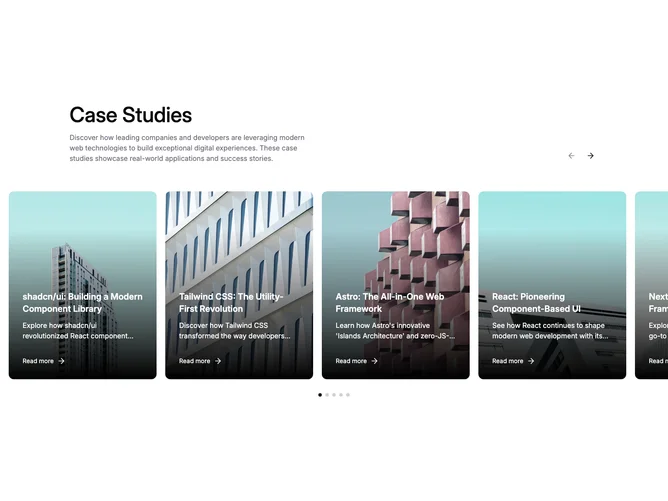Open 'shadcn/ui: Building a Modern Component Library' title
This screenshot has height=501, width=668.
tap(83, 302)
